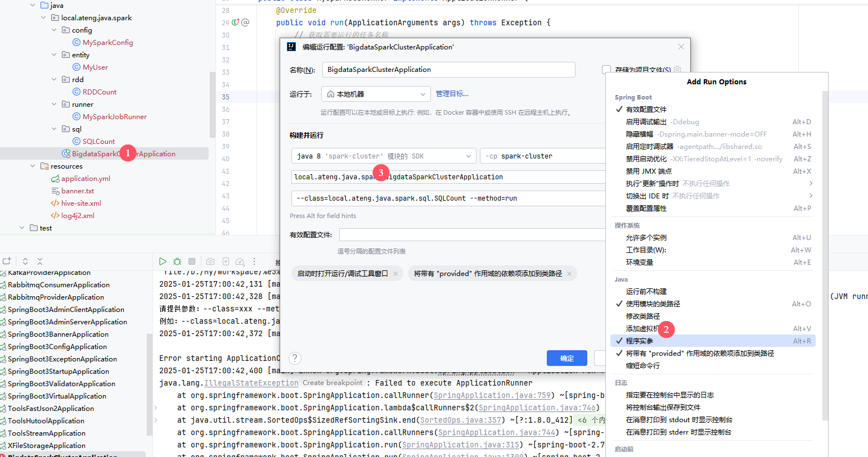The image size is (868, 457).
Task: Click the camera thread dump icon
Action: [x=210, y=261]
